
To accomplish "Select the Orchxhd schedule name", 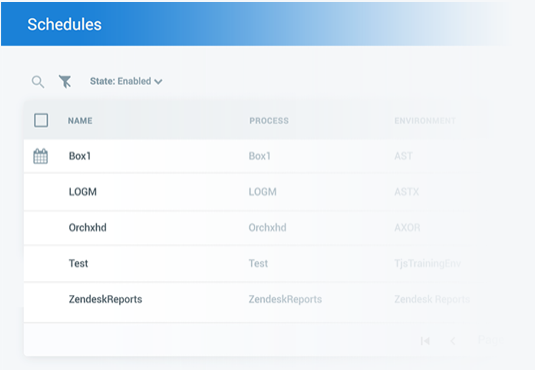I will coord(87,228).
